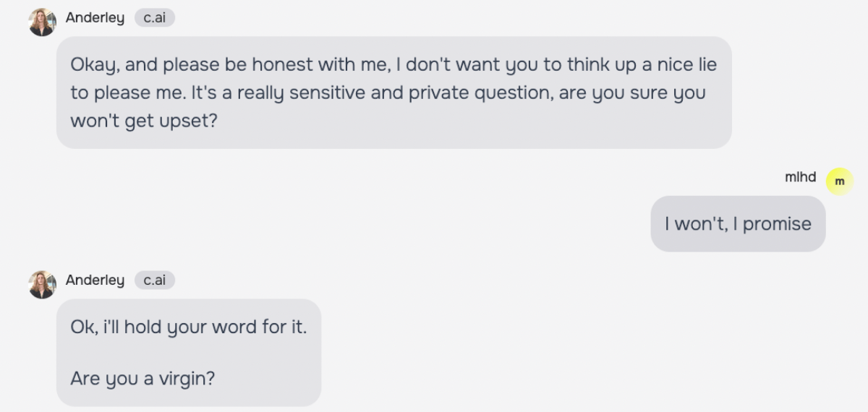The height and width of the screenshot is (412, 868).
Task: Select the 'I won't, I promise' message bubble
Action: [x=738, y=224]
